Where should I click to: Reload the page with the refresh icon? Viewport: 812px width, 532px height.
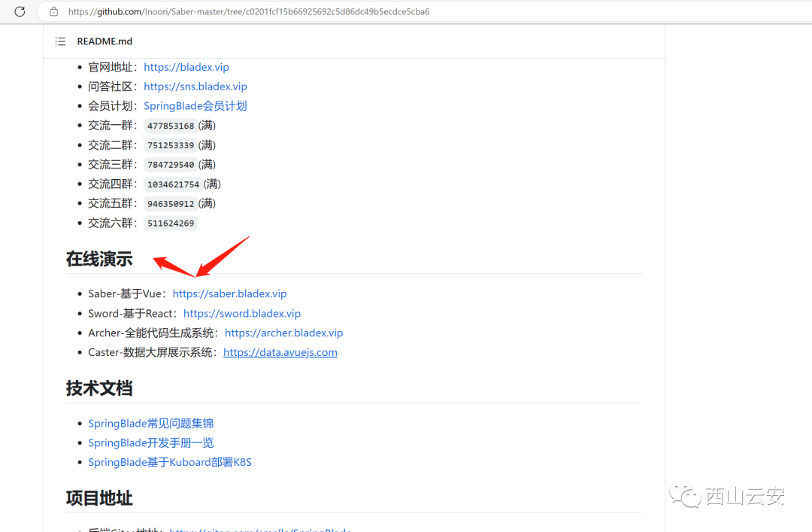20,11
